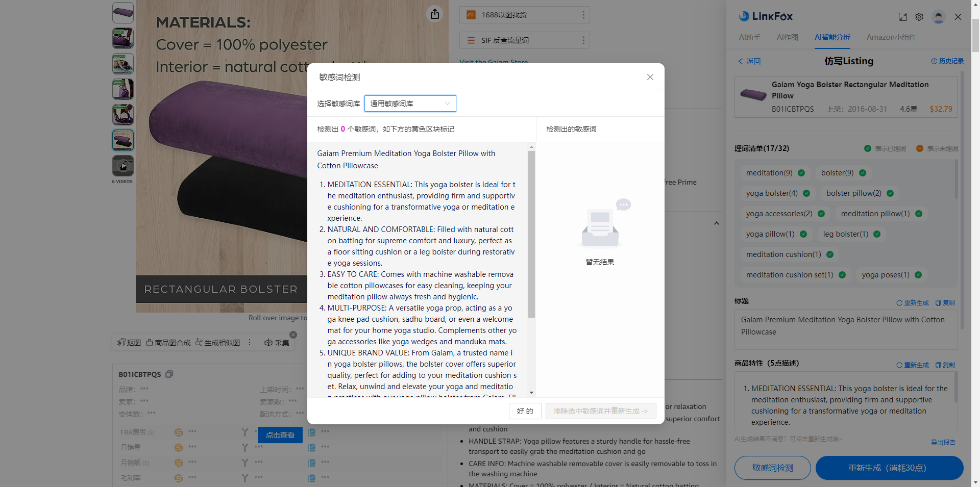Screen dimensions: 980x487
Task: Click 商品图合成 tool
Action: click(x=168, y=343)
